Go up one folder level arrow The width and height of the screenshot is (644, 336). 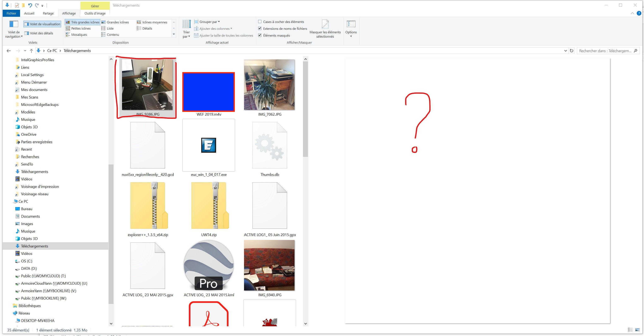coord(31,51)
